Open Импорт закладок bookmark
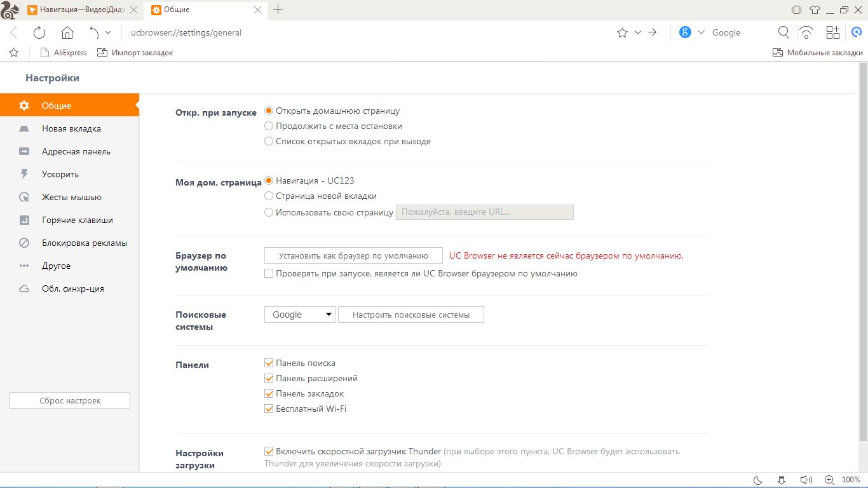The image size is (868, 488). pyautogui.click(x=135, y=53)
